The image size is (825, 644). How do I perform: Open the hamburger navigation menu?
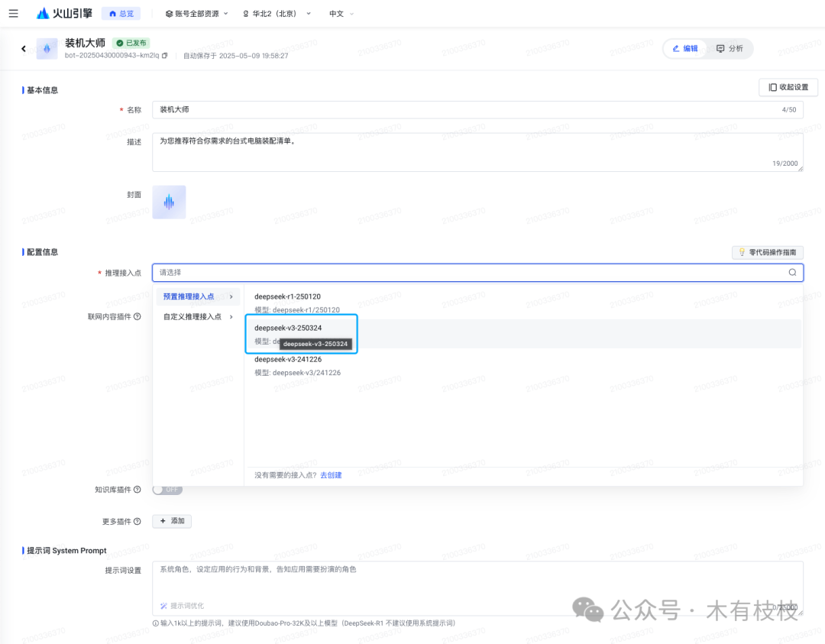(x=13, y=14)
